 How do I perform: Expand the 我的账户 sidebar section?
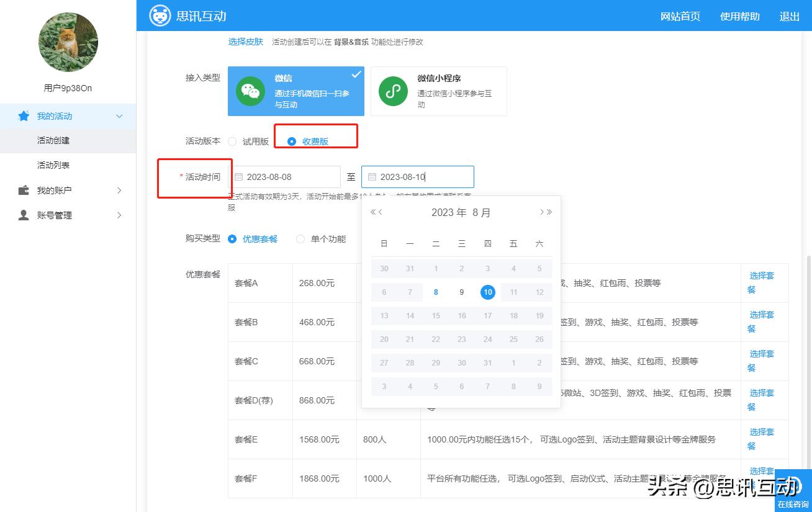tap(68, 191)
